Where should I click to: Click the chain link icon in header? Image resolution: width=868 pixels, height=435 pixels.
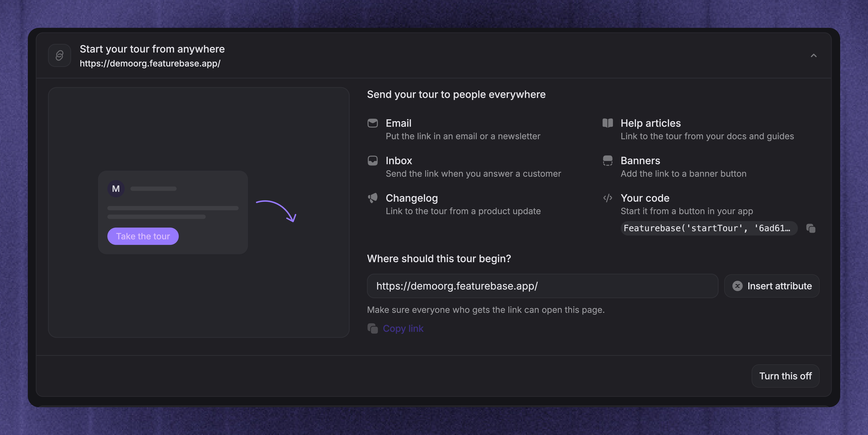pyautogui.click(x=59, y=56)
